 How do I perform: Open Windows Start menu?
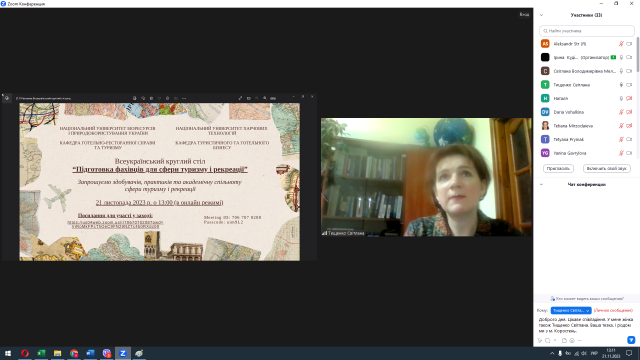tap(8, 353)
